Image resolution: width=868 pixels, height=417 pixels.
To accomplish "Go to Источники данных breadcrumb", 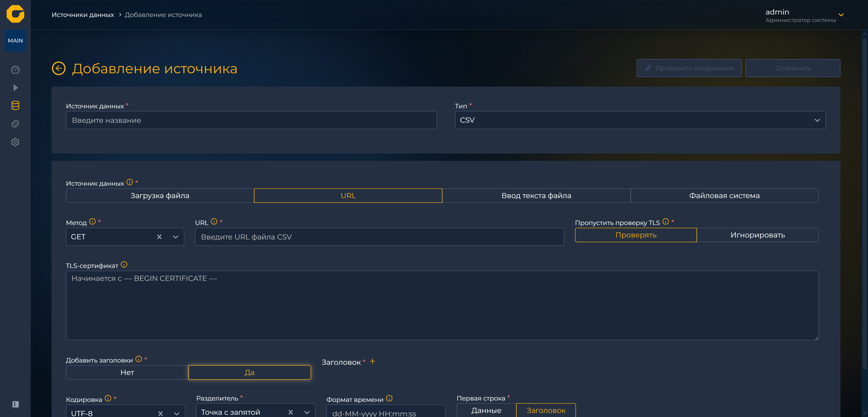I will (x=83, y=15).
